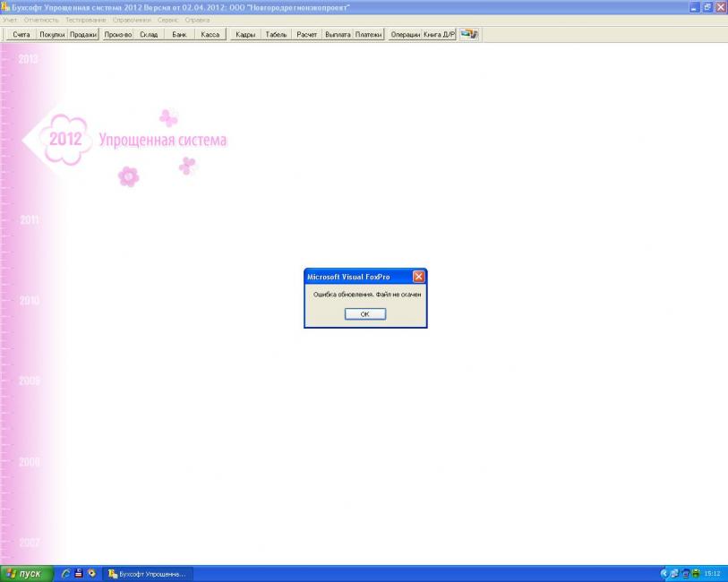Click the rightmost toolbar icon after Книга Д/Р

coord(470,34)
